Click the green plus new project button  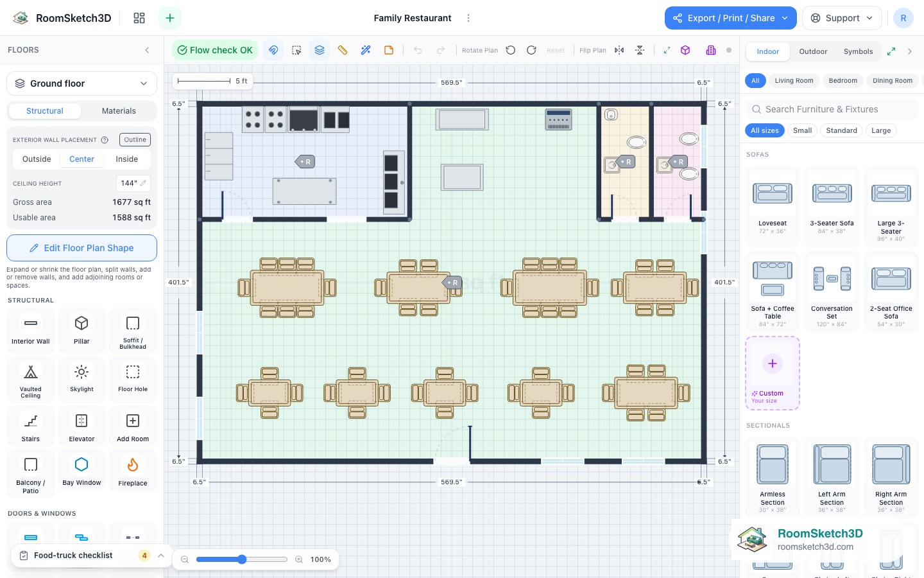point(170,18)
